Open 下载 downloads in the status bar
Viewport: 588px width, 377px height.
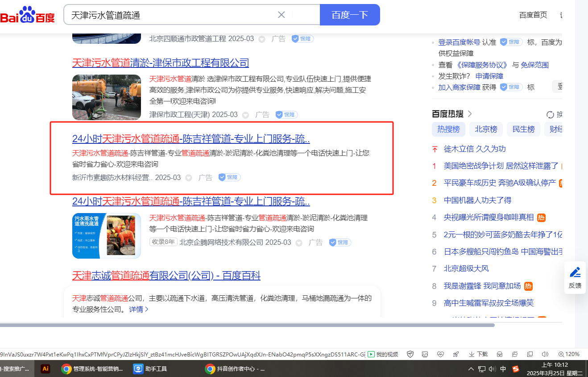[x=478, y=354]
